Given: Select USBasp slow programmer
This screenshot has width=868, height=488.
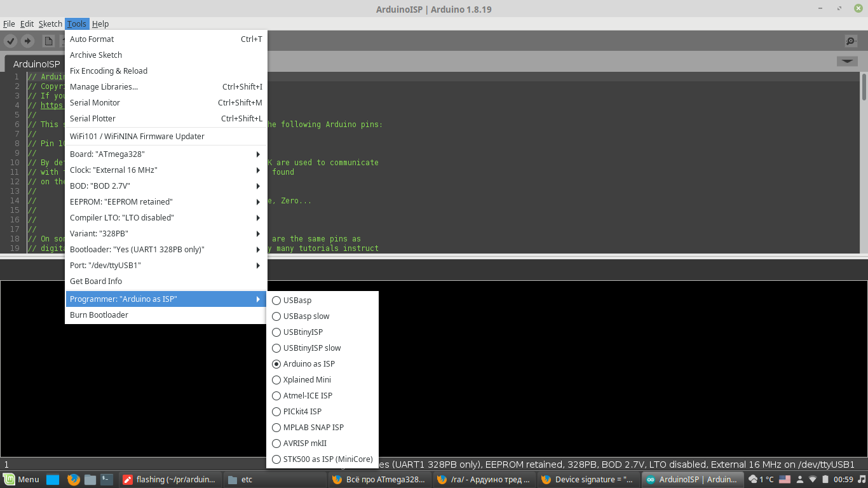Looking at the screenshot, I should pyautogui.click(x=322, y=316).
